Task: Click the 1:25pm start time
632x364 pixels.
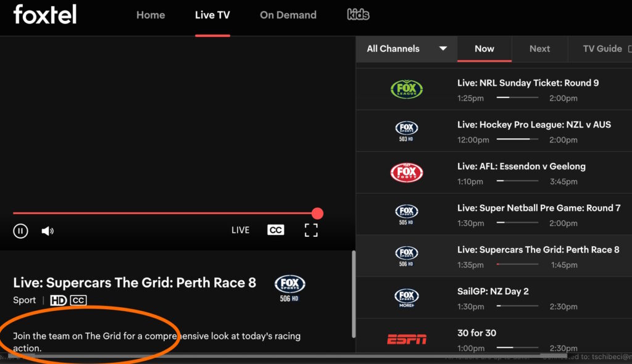Action: pyautogui.click(x=470, y=98)
